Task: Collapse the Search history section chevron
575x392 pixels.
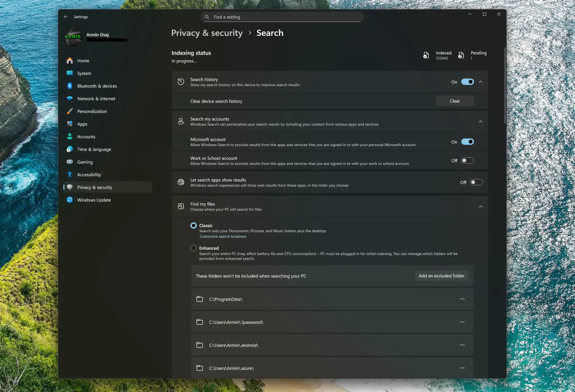Action: pos(480,82)
